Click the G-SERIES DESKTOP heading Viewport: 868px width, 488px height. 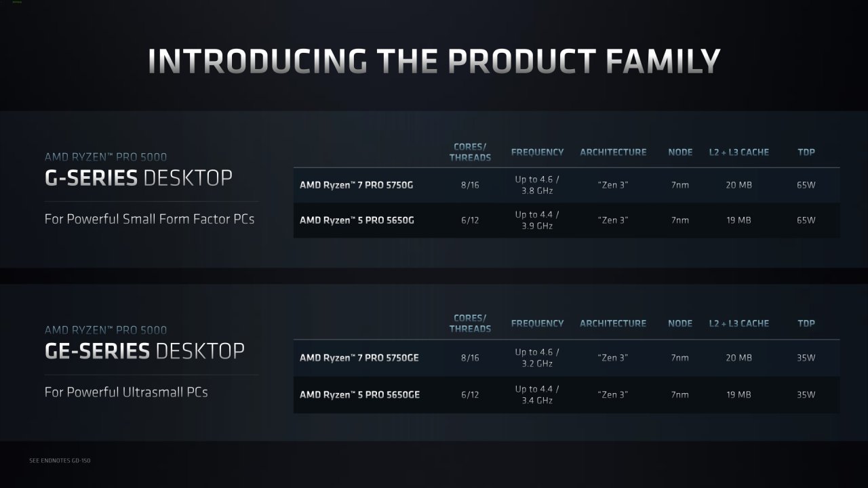coord(138,178)
